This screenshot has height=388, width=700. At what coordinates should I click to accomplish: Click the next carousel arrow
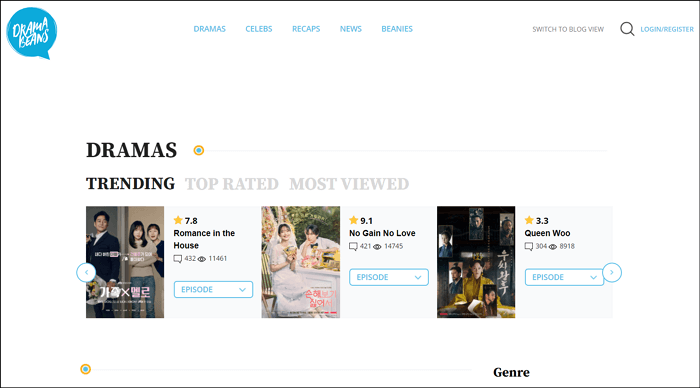(612, 272)
